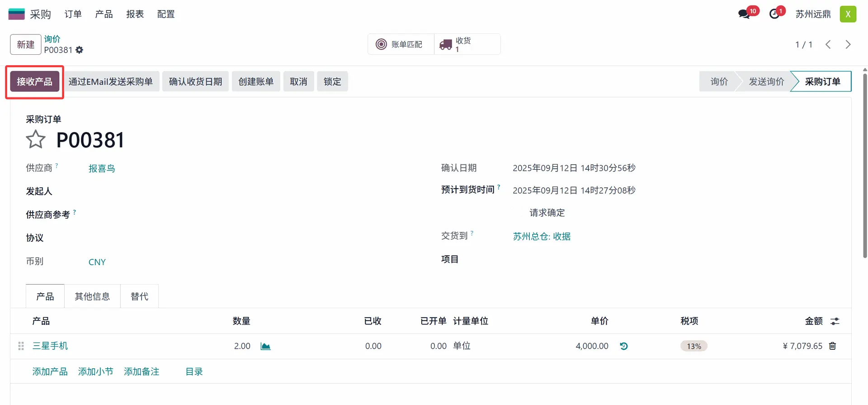Go to the next record arrow
The height and width of the screenshot is (405, 868).
tap(848, 44)
